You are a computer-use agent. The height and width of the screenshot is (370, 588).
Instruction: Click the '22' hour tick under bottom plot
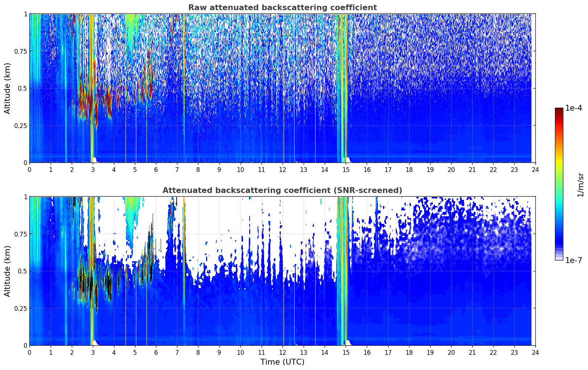click(493, 352)
